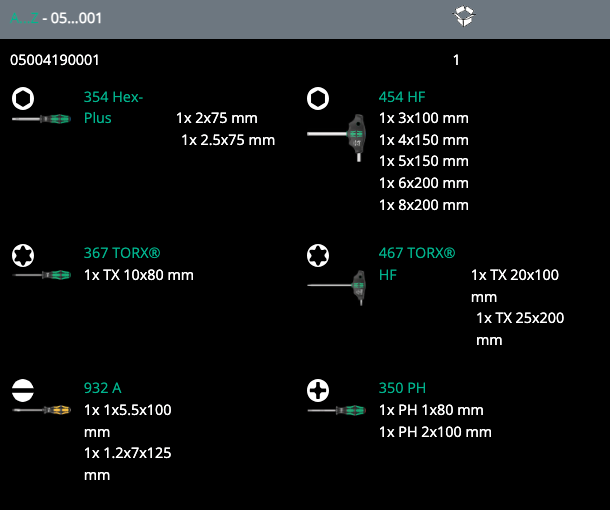Screen dimensions: 610x510
Task: Open the 454 HF product link
Action: pyautogui.click(x=402, y=97)
